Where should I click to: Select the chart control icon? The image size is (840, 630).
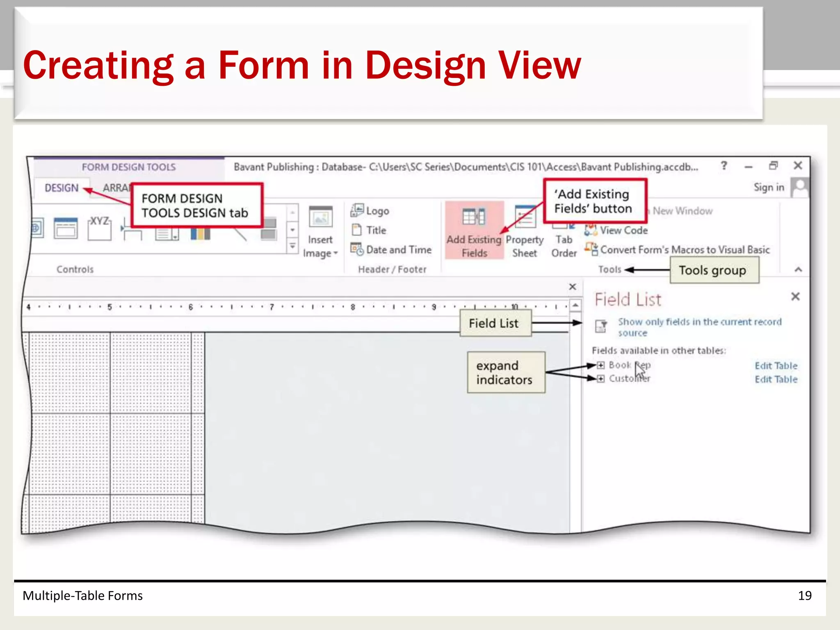(200, 234)
